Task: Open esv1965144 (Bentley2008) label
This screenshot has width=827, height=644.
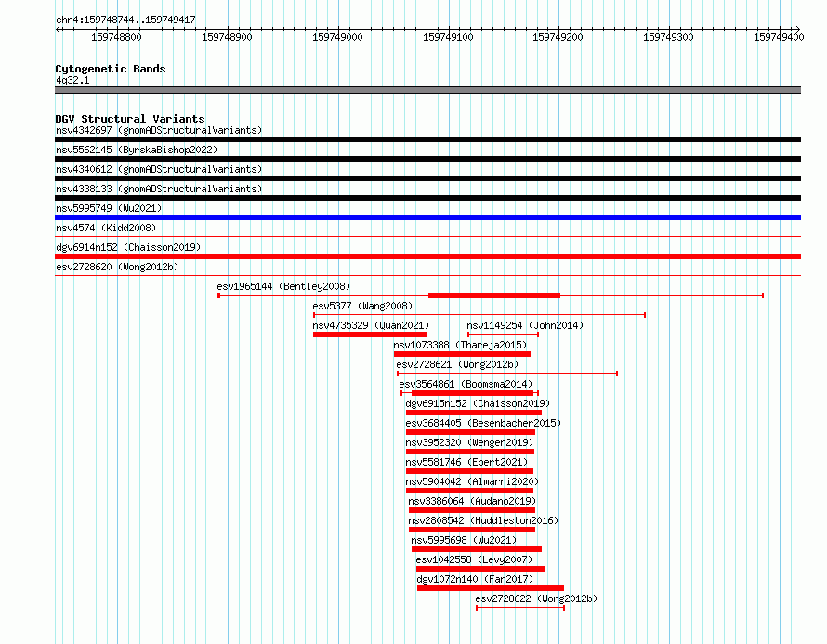Action: [283, 286]
